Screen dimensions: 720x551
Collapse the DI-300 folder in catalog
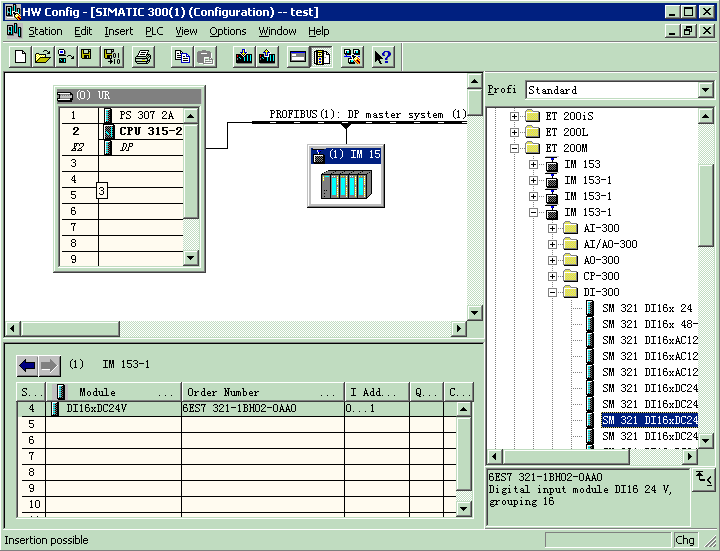click(553, 292)
